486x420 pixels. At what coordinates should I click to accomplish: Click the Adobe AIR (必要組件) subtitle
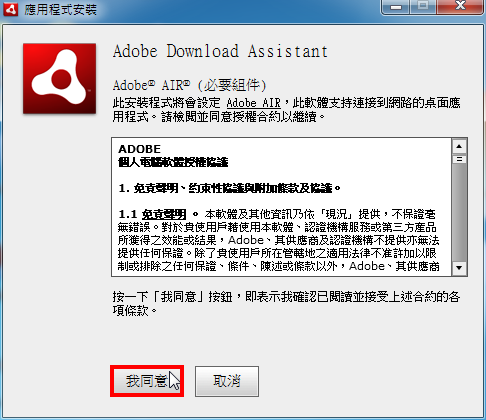pos(190,86)
